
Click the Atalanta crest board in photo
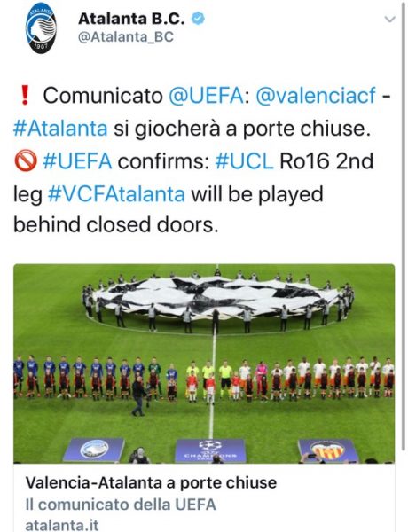(94, 450)
